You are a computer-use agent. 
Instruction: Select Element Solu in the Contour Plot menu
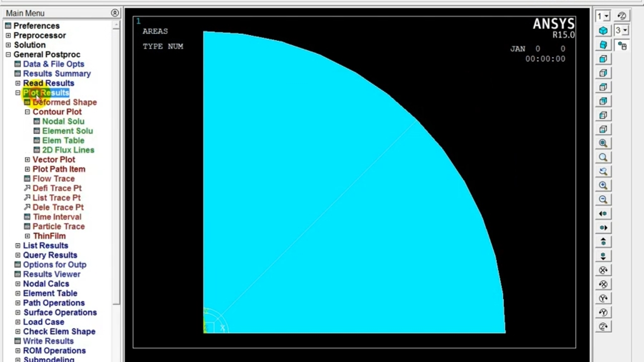click(67, 131)
